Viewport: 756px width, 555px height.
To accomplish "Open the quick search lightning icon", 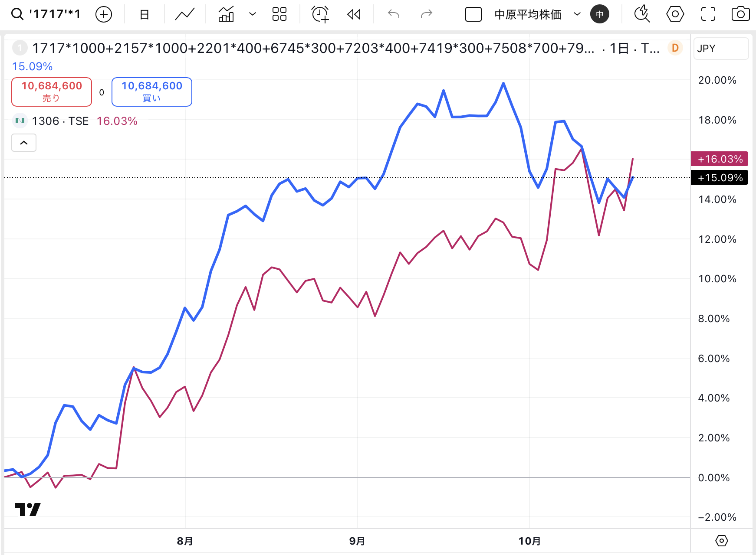I will pyautogui.click(x=642, y=14).
